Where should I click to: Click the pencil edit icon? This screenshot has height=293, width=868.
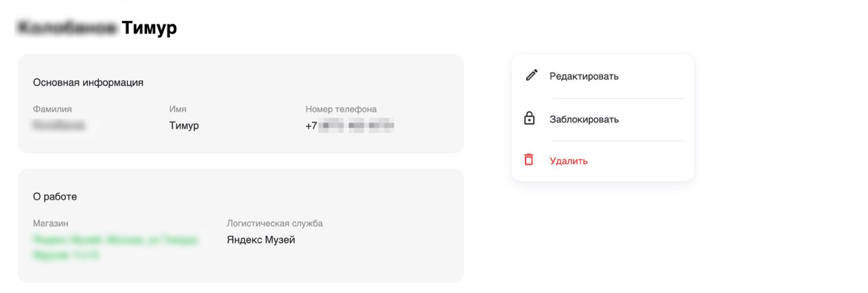[532, 75]
